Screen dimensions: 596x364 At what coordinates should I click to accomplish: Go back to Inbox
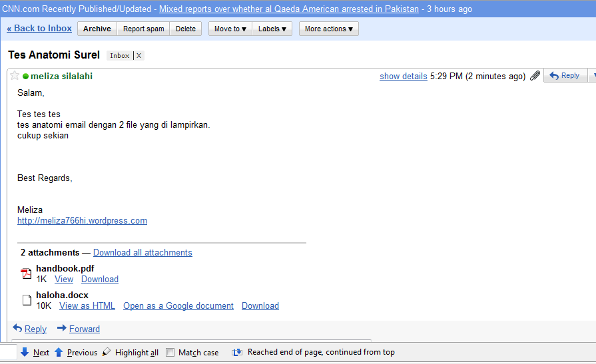point(39,29)
